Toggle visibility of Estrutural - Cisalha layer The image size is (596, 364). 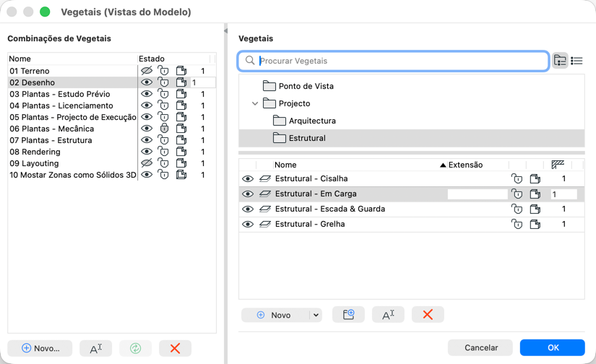[x=248, y=178]
